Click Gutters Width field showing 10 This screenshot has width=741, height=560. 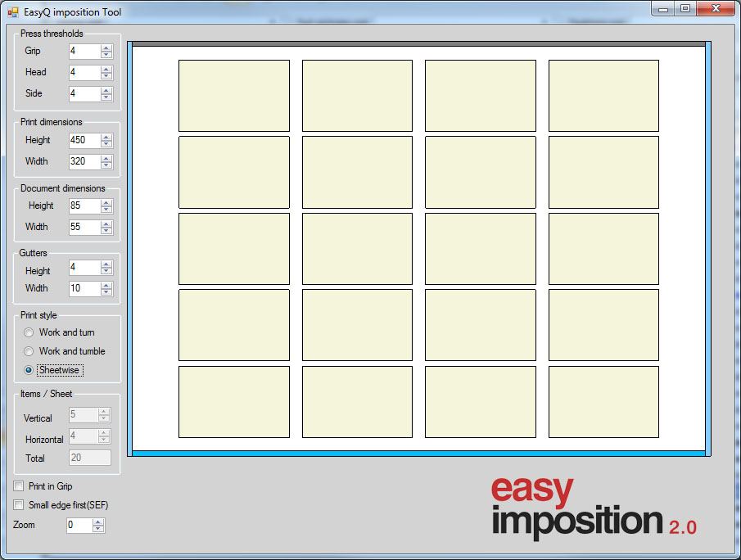point(85,289)
